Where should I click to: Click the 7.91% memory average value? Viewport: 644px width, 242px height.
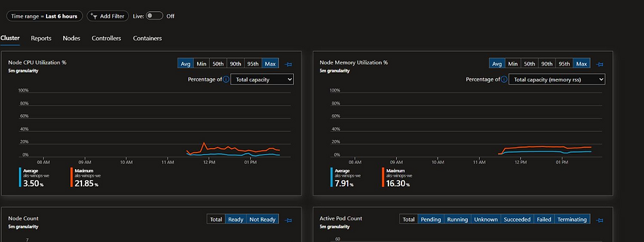pos(345,184)
